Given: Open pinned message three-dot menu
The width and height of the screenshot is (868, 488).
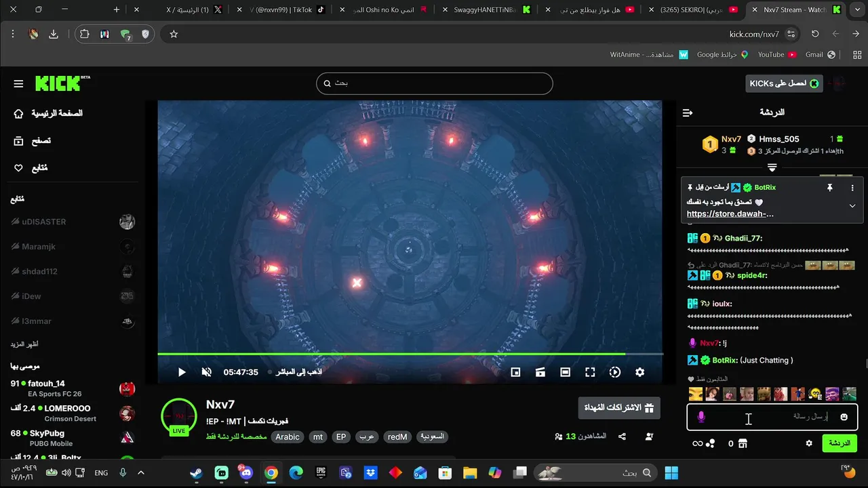Looking at the screenshot, I should pos(852,188).
